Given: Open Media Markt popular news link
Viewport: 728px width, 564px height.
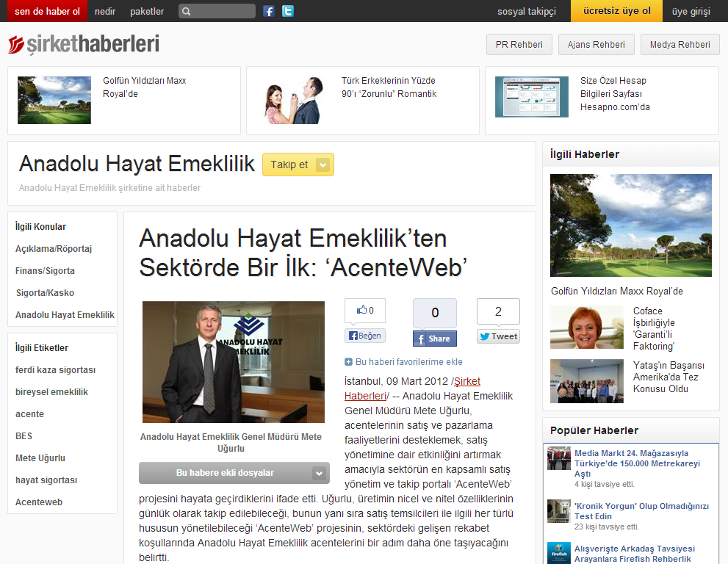Looking at the screenshot, I should [637, 463].
